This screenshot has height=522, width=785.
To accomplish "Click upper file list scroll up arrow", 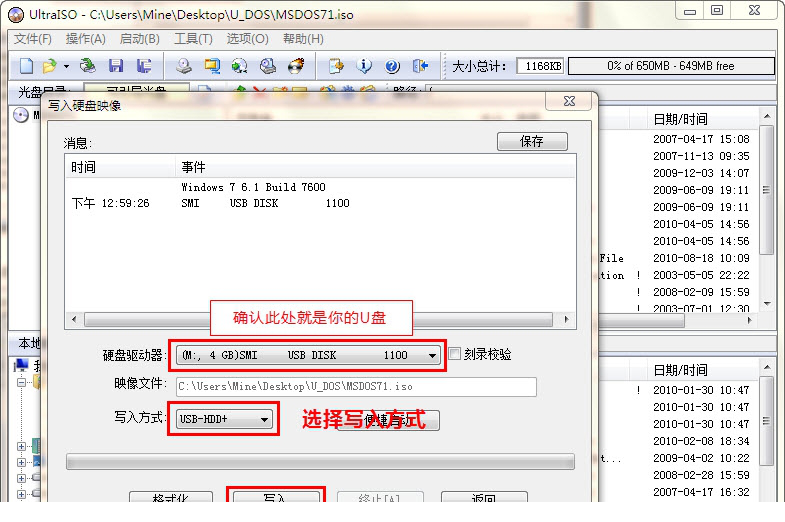I will click(x=766, y=116).
